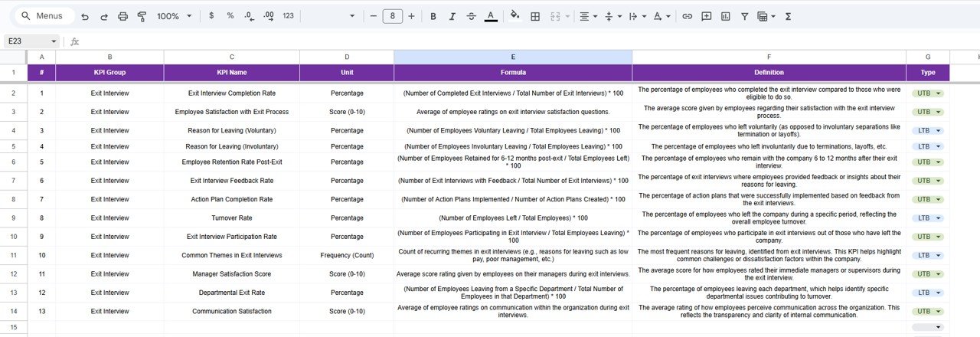Format as percent
980x337 pixels.
pyautogui.click(x=230, y=16)
